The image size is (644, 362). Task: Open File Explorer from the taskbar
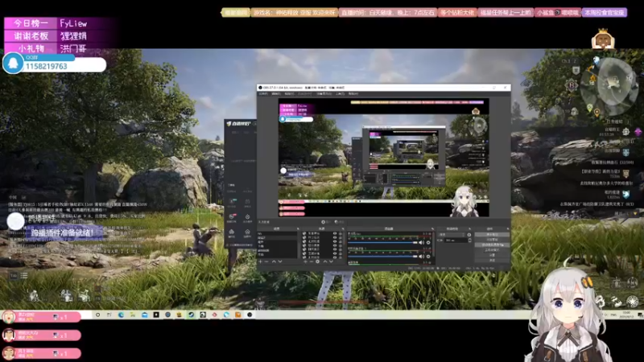click(133, 315)
